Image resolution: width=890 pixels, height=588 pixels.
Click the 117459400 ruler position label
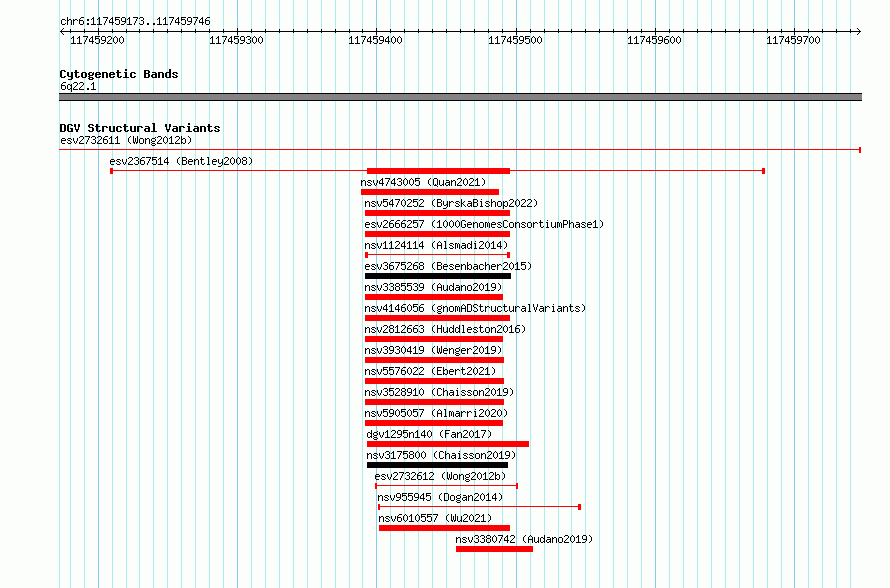click(375, 40)
